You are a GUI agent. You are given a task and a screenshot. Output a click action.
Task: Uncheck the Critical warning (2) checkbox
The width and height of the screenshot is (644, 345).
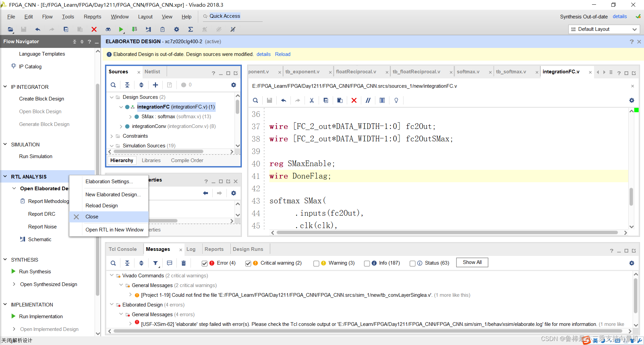248,264
